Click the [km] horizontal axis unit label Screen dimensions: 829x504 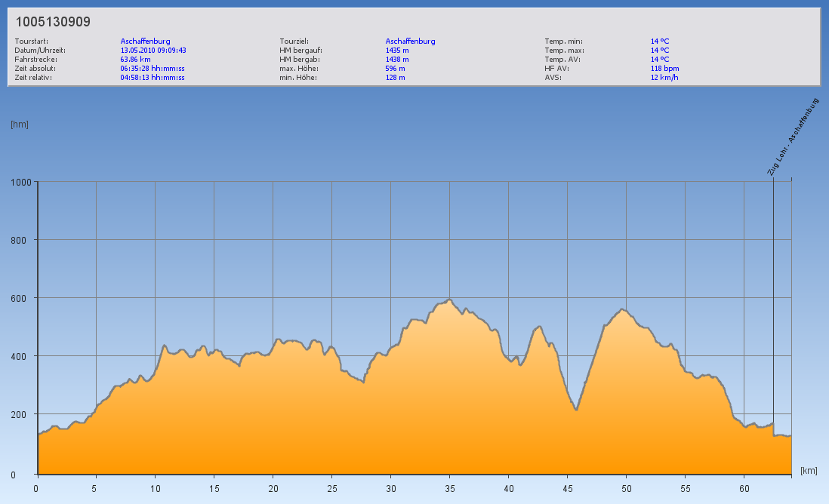tap(809, 471)
